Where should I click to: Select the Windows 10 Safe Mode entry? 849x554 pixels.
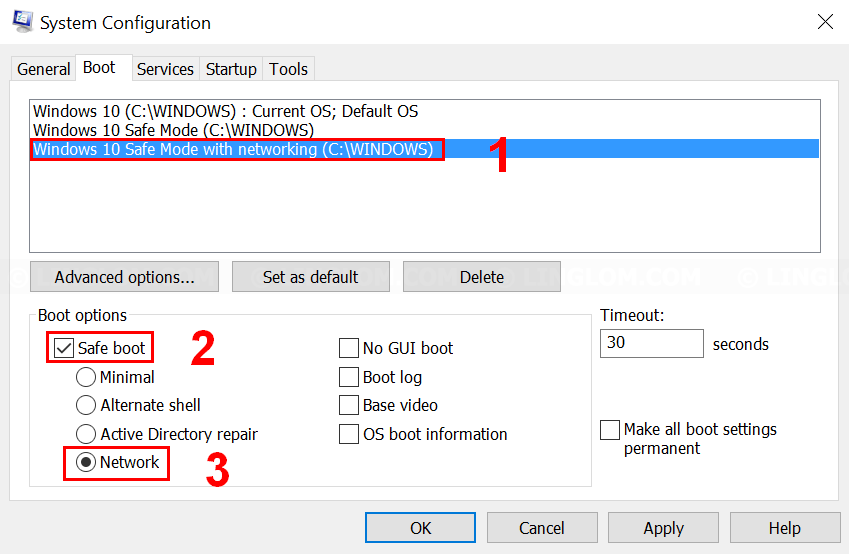coord(424,130)
